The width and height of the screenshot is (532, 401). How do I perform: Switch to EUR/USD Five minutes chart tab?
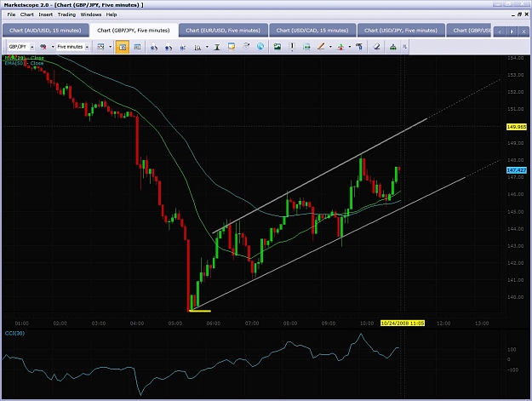223,30
